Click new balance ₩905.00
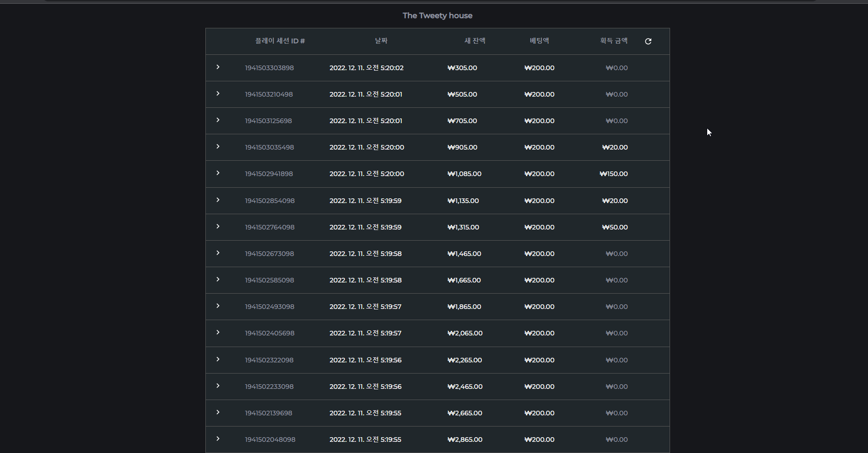Viewport: 868px width, 453px height. 462,147
